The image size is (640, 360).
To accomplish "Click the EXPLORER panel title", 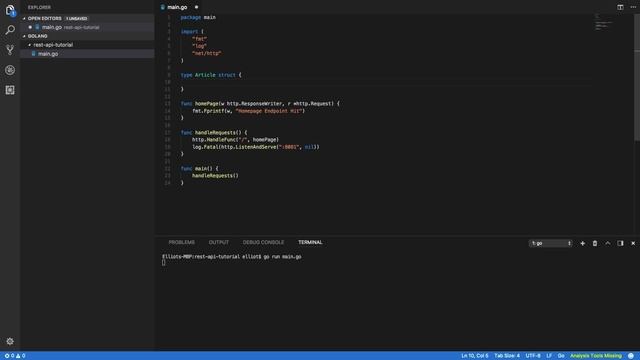I will point(39,7).
